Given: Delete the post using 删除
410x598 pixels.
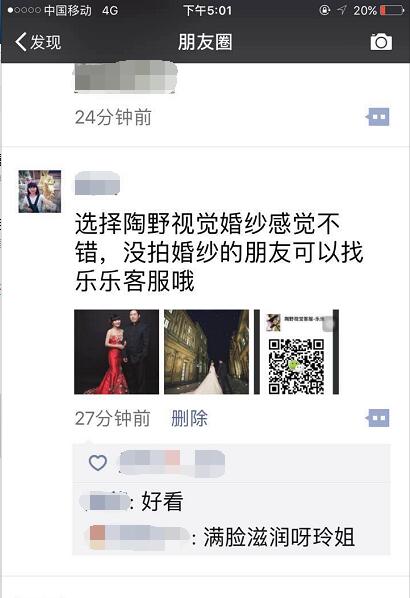Looking at the screenshot, I should click(190, 418).
